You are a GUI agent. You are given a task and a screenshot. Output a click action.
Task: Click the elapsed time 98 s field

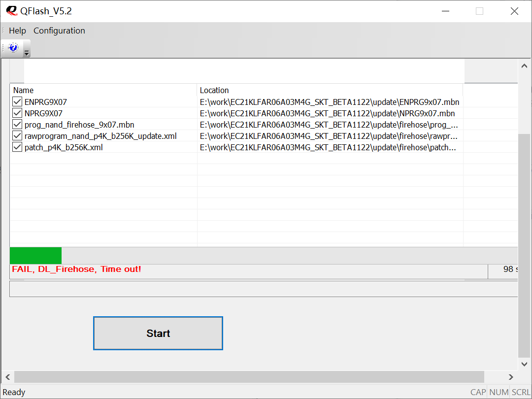(x=503, y=272)
